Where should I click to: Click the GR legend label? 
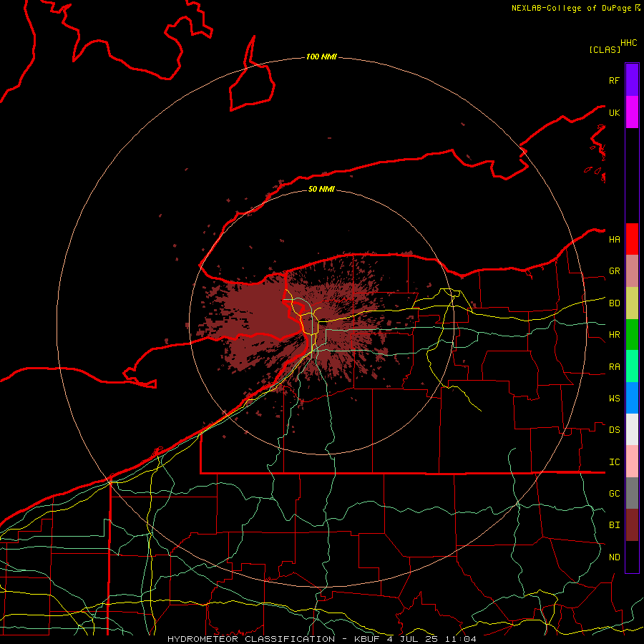(614, 271)
